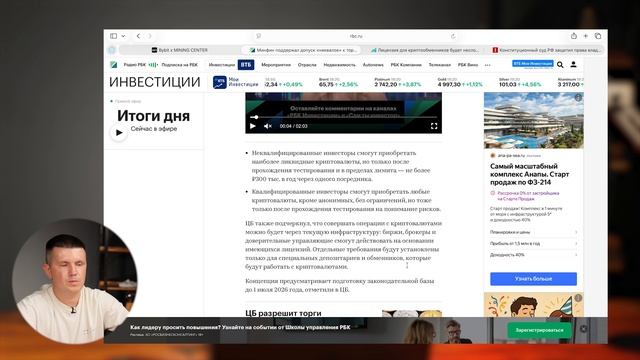Click the video time 00:04 / 02:03
640x360 pixels.
coord(293,126)
